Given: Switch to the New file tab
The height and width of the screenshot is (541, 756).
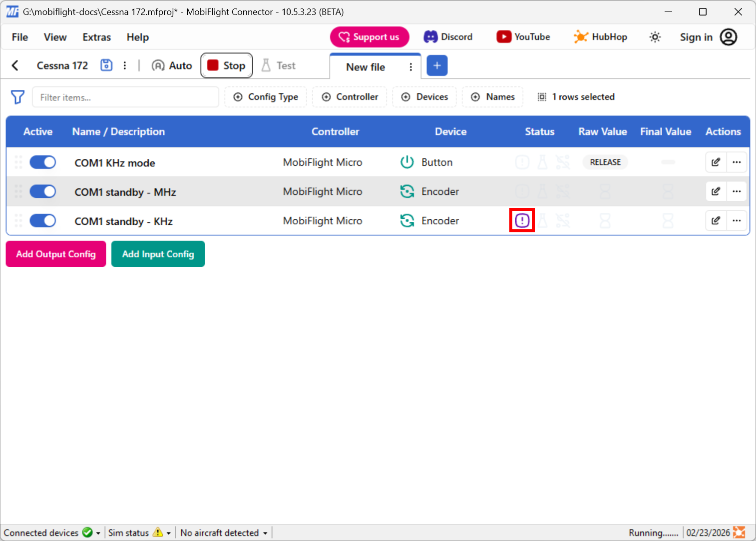Looking at the screenshot, I should 366,66.
